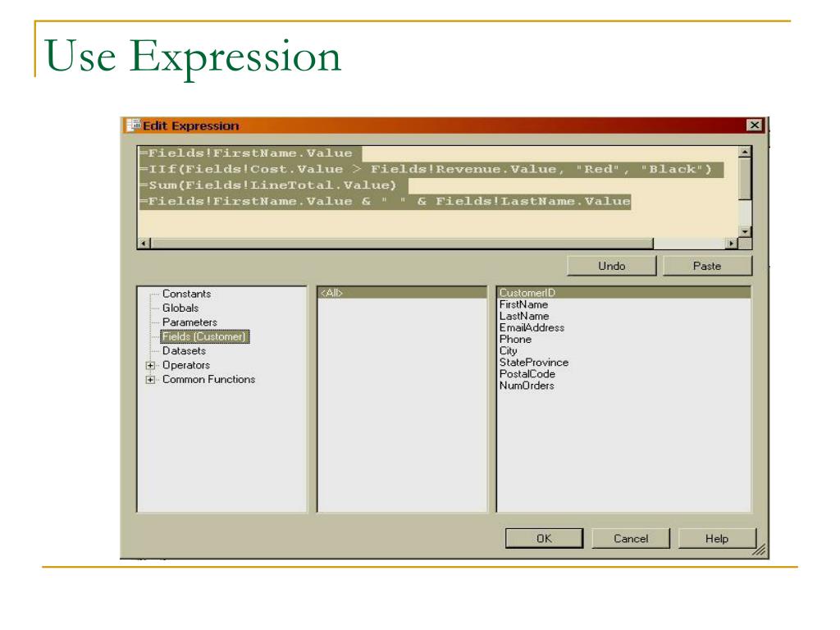Select CustomerID field
The width and height of the screenshot is (840, 630).
click(623, 293)
